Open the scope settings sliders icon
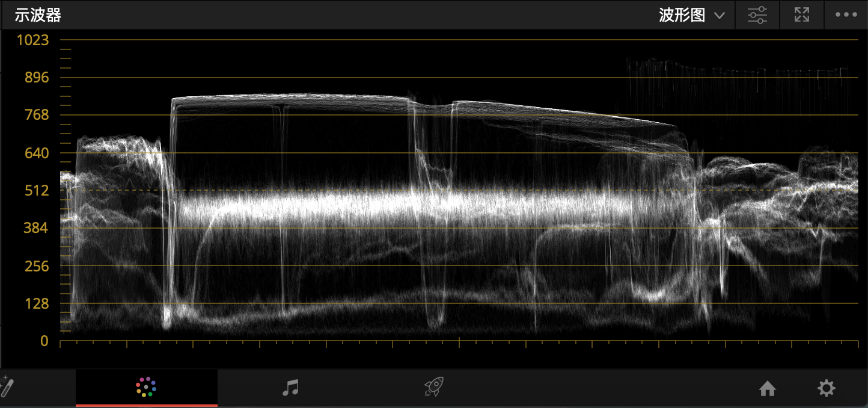 (x=757, y=15)
